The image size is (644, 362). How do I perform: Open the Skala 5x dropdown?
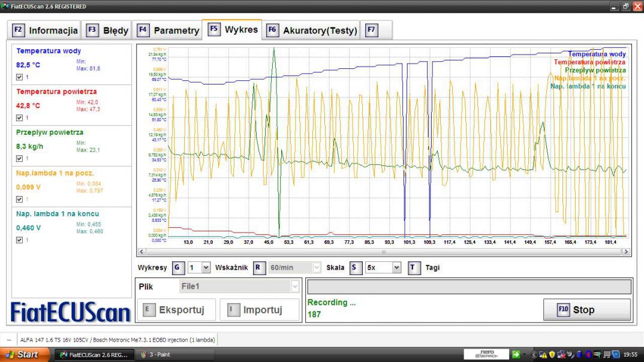[383, 267]
